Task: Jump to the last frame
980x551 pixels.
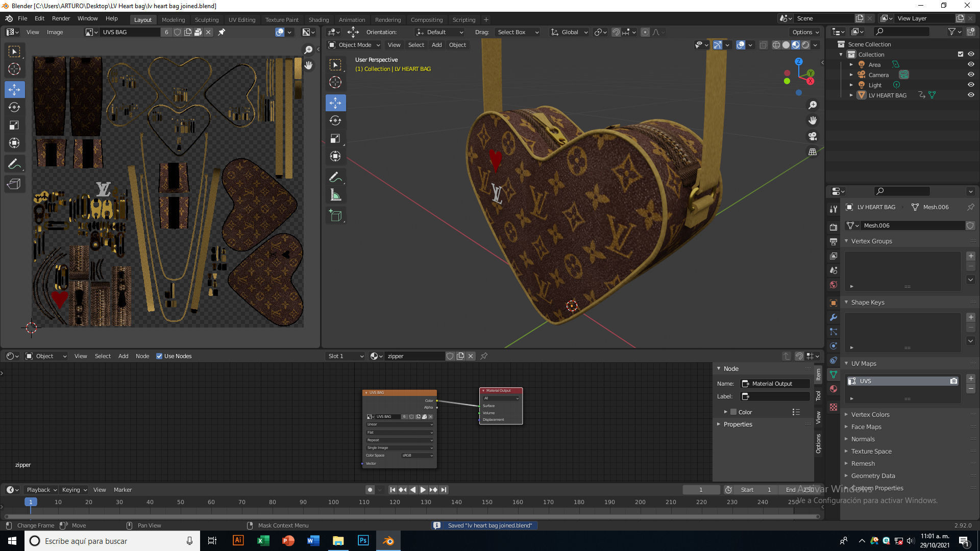Action: coord(444,490)
